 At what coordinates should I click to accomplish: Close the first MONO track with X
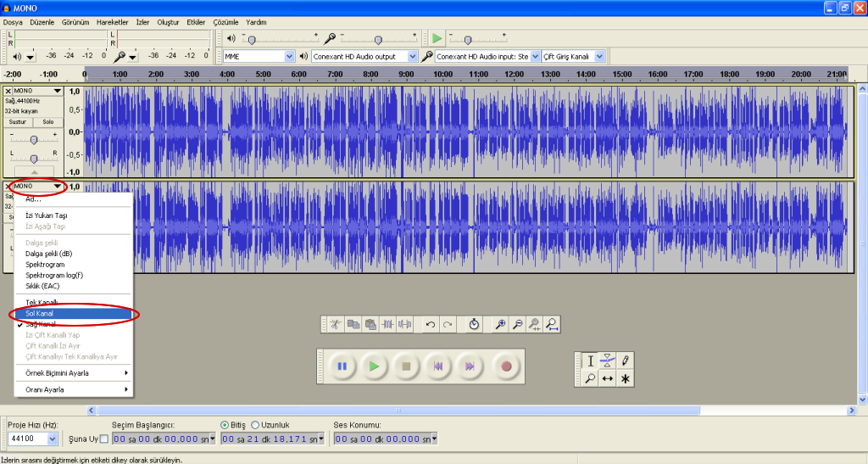[8, 91]
